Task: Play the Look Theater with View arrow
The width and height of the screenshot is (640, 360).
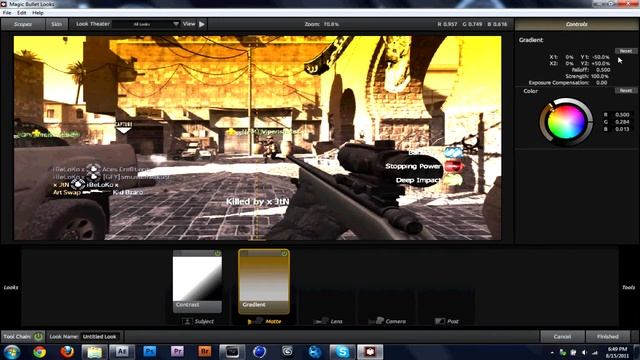Action: point(202,24)
